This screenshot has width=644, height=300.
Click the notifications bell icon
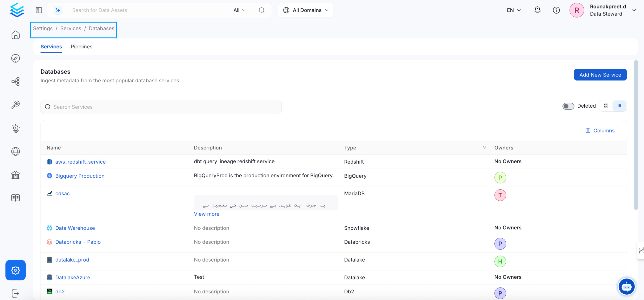[537, 10]
